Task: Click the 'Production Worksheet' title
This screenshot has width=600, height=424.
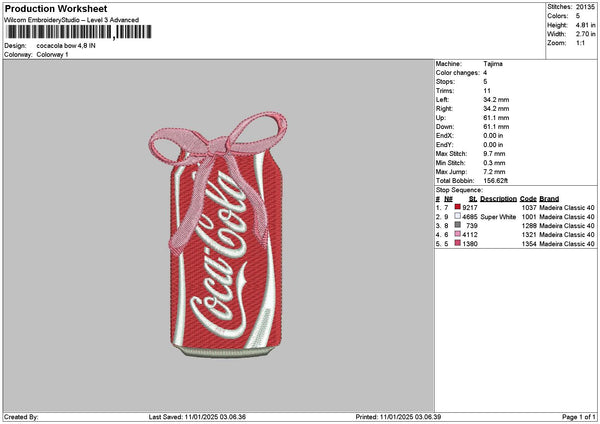Action: pyautogui.click(x=56, y=8)
